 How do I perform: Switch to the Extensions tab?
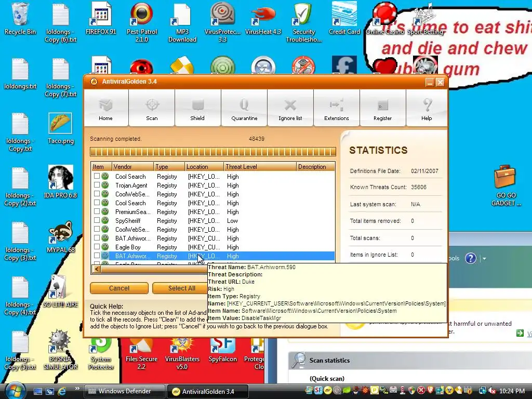tap(336, 108)
